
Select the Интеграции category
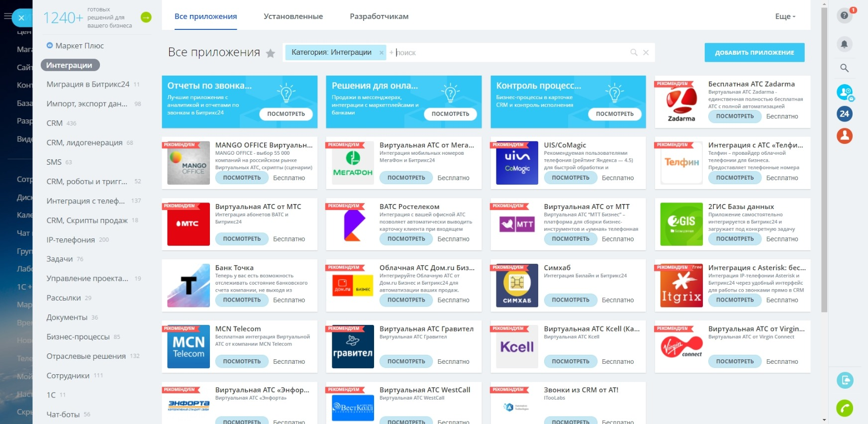(x=70, y=65)
